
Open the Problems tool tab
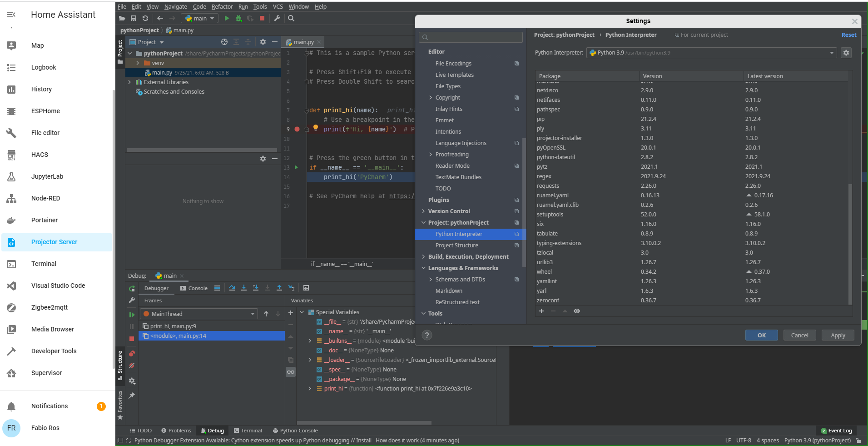(176, 431)
